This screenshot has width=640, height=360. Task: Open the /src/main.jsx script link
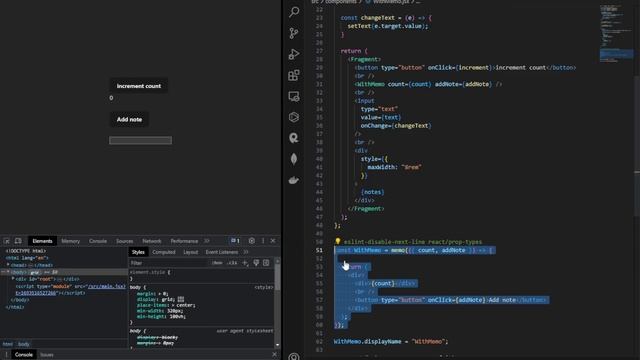point(108,286)
